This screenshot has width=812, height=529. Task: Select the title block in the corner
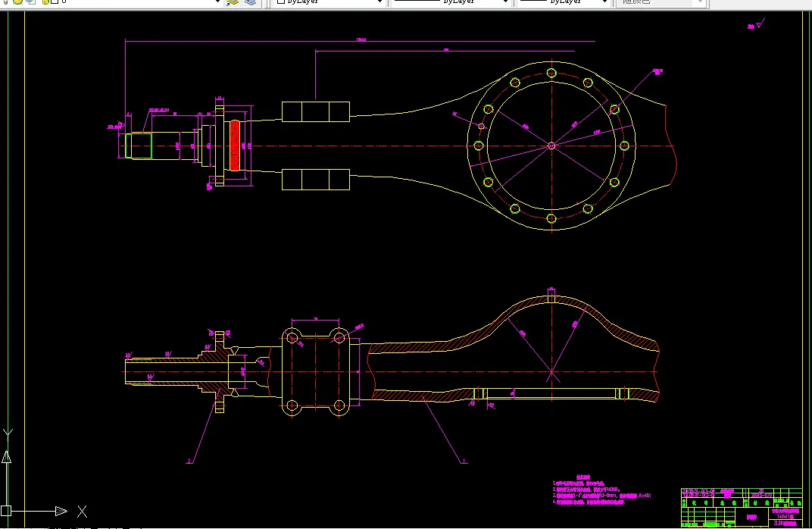pos(742,507)
